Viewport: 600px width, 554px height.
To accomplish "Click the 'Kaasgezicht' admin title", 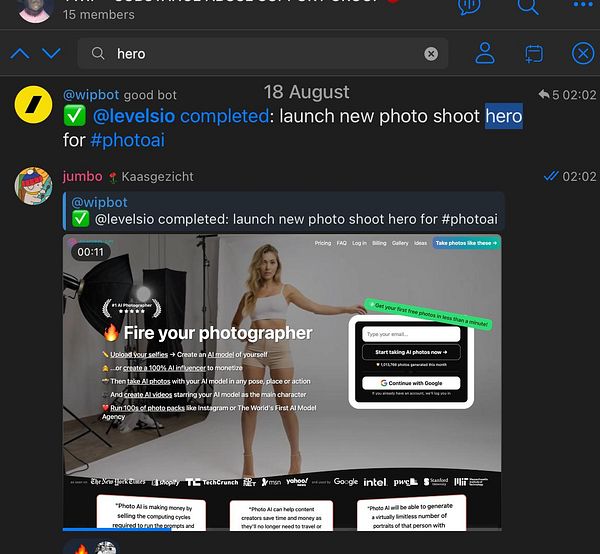I will pyautogui.click(x=157, y=176).
